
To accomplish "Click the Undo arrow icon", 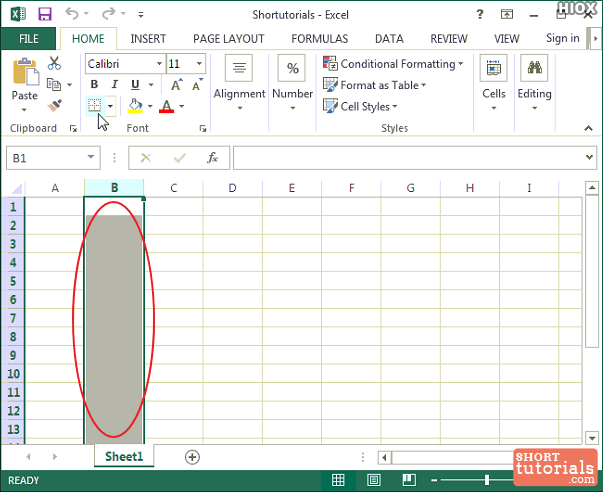I will pos(72,13).
